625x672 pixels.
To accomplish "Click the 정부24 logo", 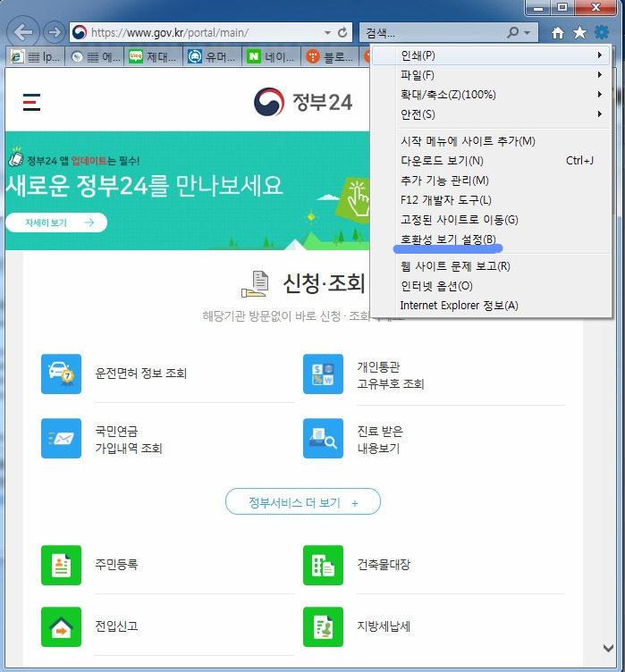I will coord(303,102).
